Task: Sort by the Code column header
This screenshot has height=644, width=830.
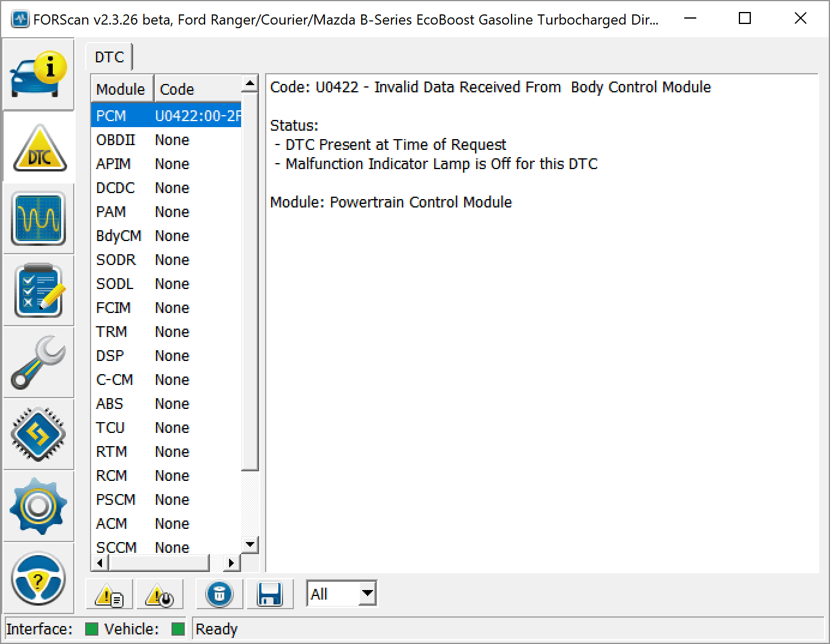Action: tap(198, 89)
